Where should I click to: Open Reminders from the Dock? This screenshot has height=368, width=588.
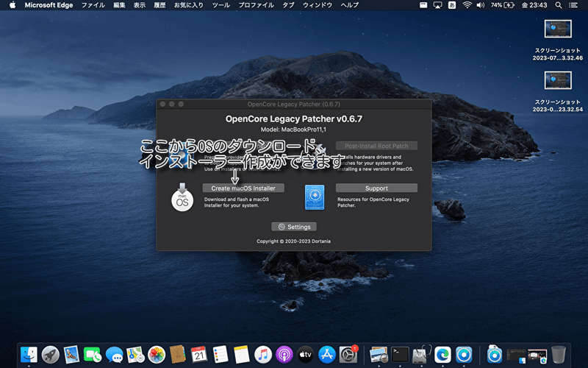[220, 354]
